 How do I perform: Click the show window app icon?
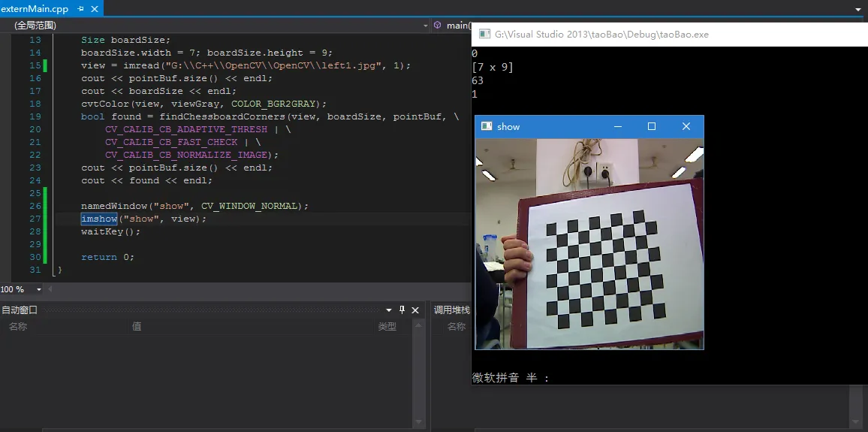click(487, 126)
